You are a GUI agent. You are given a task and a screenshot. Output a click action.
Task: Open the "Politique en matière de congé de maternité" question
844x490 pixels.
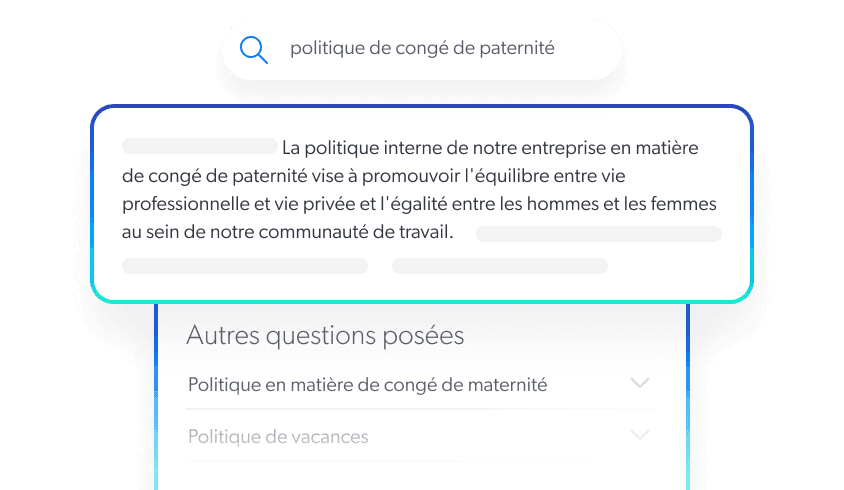367,385
